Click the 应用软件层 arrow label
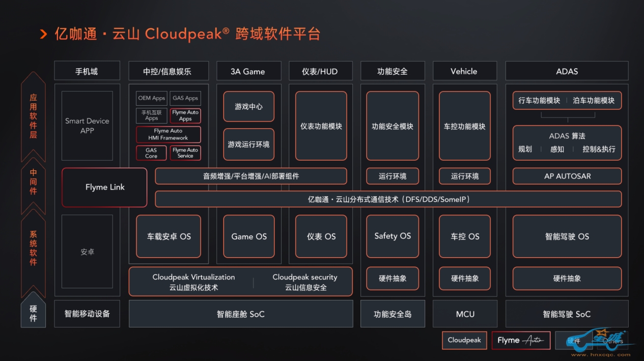 (x=33, y=116)
